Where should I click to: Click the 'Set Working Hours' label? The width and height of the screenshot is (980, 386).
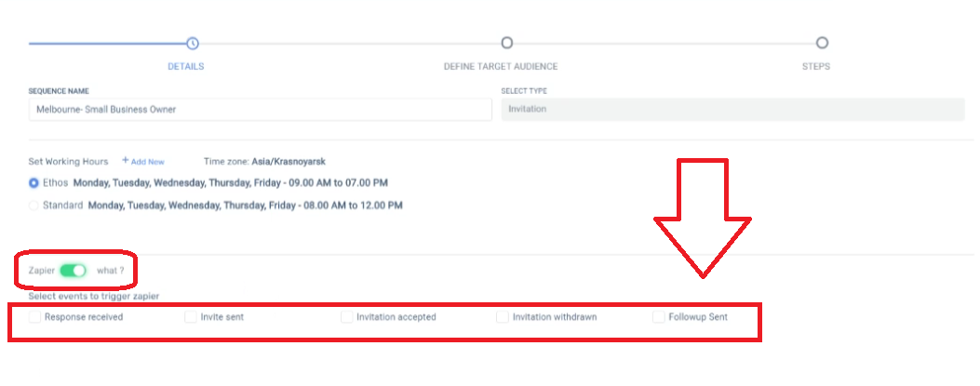tap(68, 161)
